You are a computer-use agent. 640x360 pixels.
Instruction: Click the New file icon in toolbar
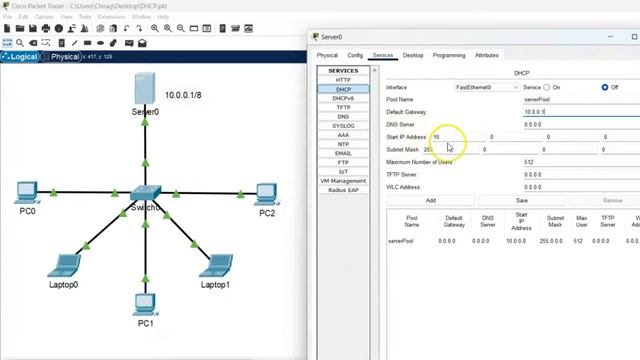[7, 29]
